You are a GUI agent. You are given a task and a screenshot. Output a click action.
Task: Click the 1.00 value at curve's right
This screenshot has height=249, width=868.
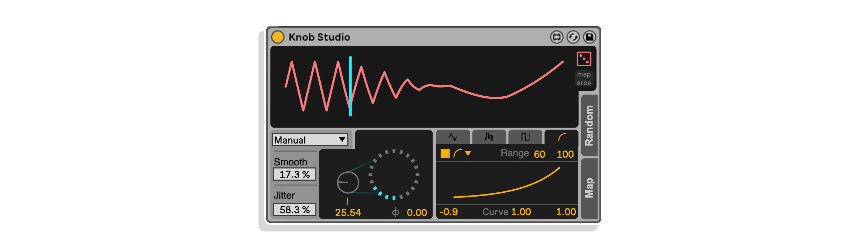click(x=566, y=212)
